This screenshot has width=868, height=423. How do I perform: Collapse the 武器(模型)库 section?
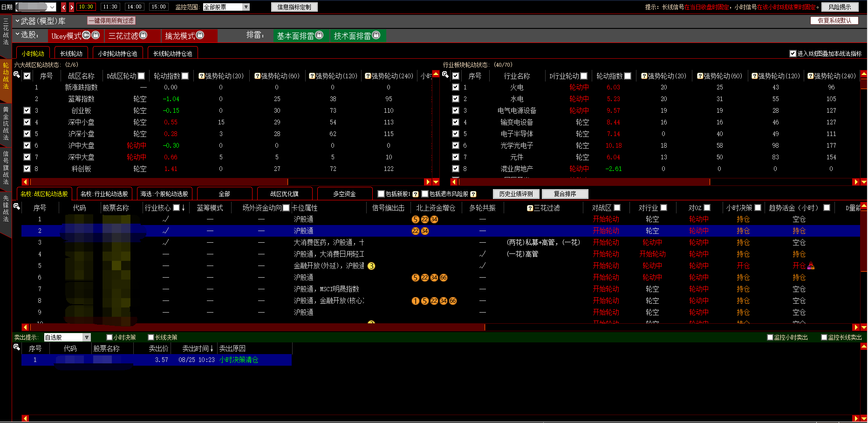[17, 21]
